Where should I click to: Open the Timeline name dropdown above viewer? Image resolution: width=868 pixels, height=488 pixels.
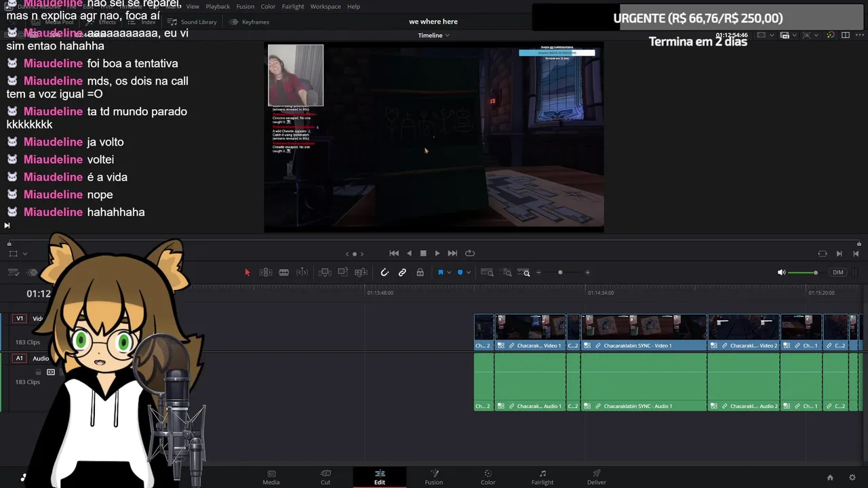(434, 35)
